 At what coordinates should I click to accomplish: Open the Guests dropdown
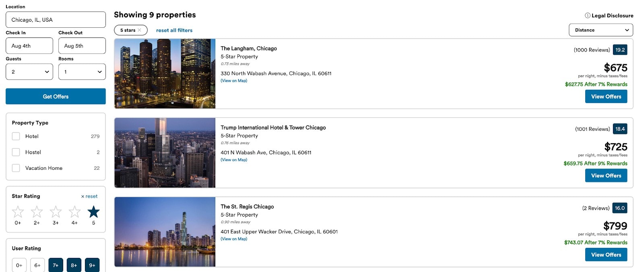[29, 72]
